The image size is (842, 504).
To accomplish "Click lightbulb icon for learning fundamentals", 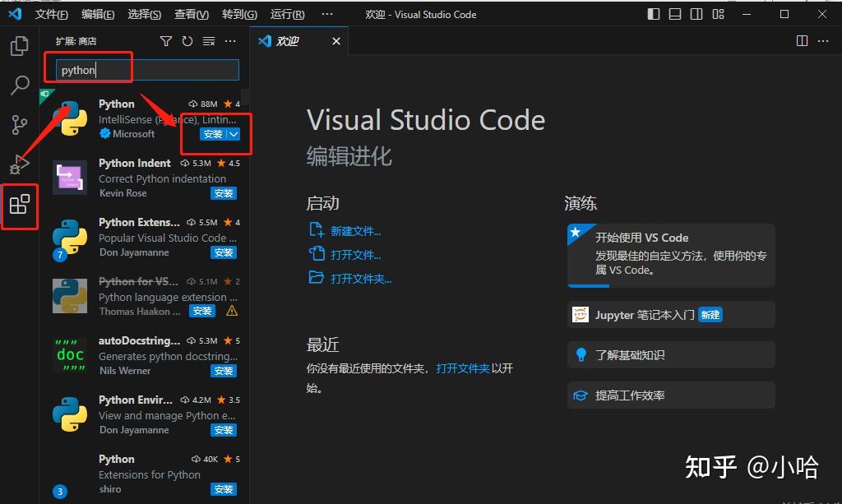I will 581,355.
